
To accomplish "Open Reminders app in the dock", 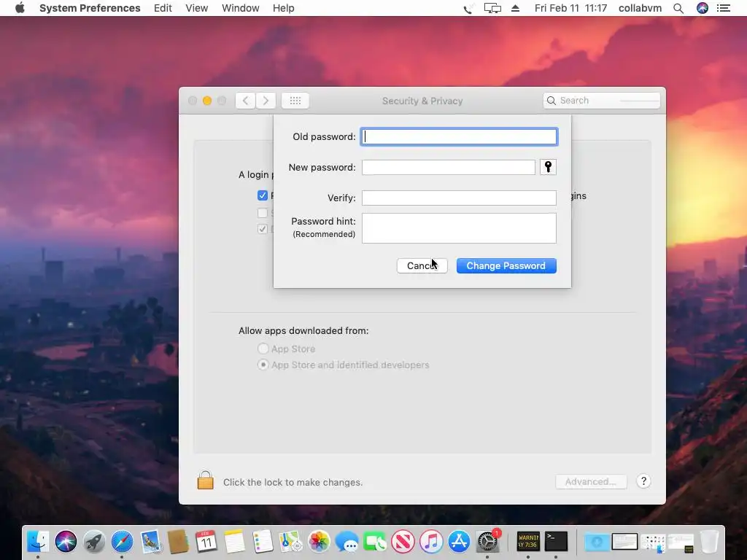I will [x=263, y=542].
